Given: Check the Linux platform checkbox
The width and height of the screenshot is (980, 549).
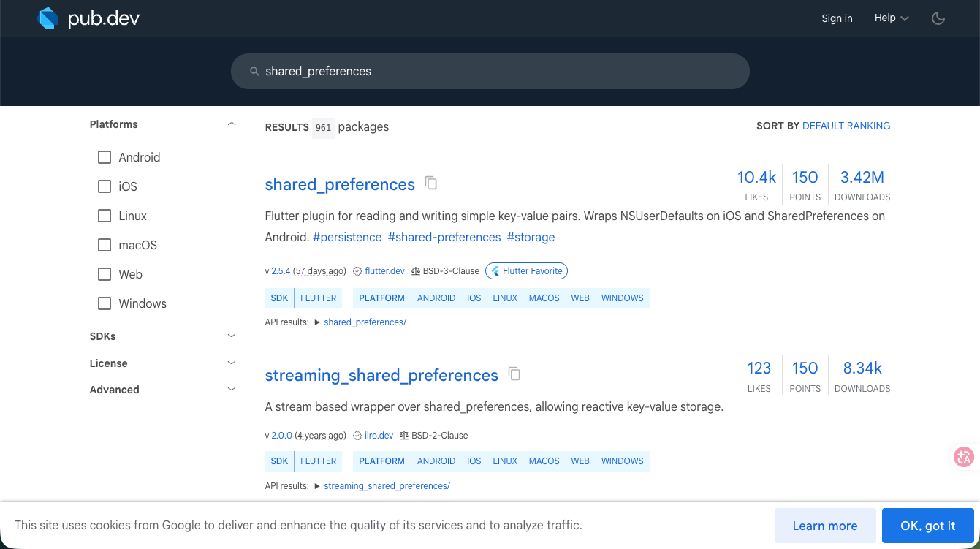Looking at the screenshot, I should pyautogui.click(x=105, y=216).
